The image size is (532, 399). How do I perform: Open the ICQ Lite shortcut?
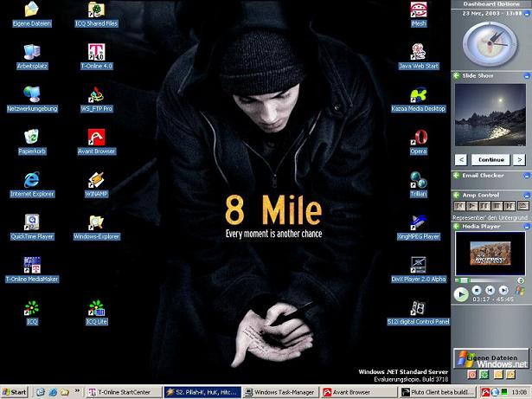pyautogui.click(x=96, y=308)
